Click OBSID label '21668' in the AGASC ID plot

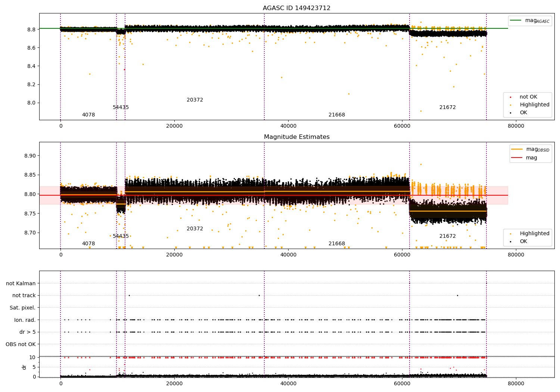337,115
